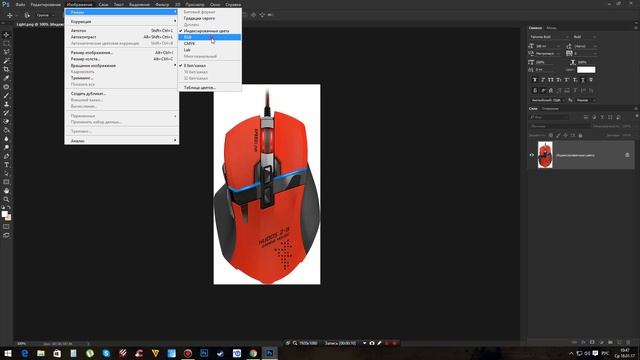Open Размер изображения... menu item
The image size is (640, 360).
click(x=122, y=53)
